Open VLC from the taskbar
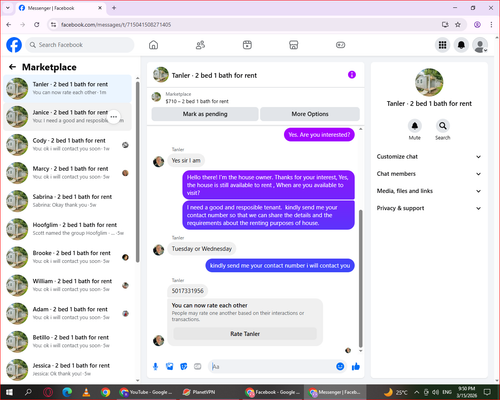 [x=86, y=392]
